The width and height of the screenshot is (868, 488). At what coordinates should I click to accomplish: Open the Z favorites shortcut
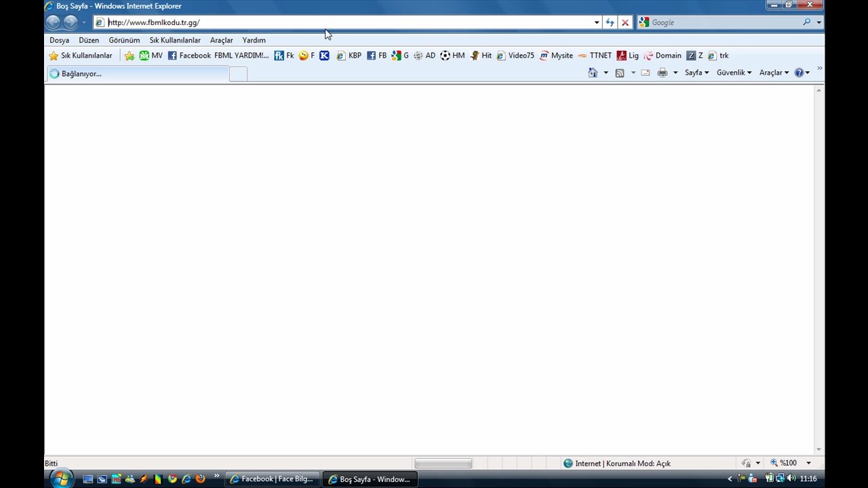tap(694, 56)
